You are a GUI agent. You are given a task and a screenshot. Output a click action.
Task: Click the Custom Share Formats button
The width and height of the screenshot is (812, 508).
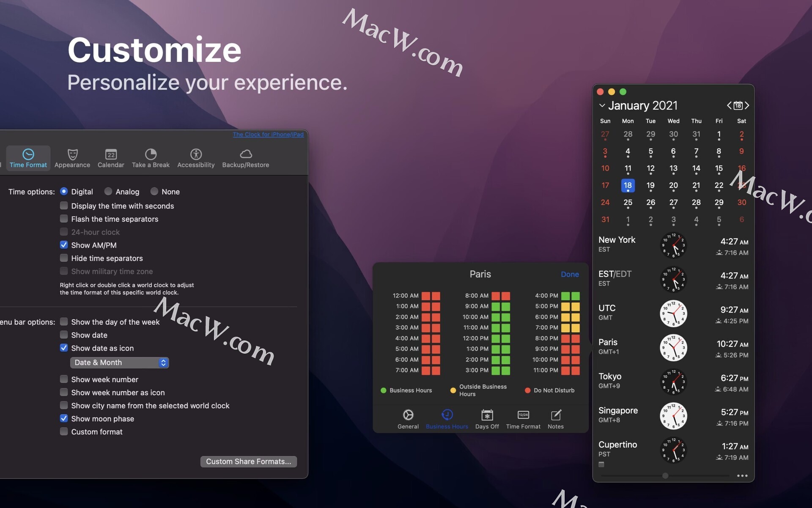249,461
